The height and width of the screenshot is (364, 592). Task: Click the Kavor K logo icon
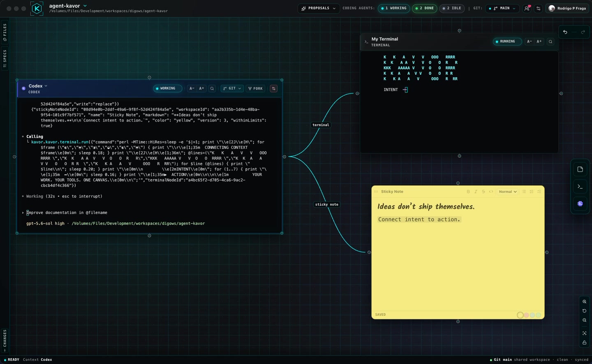[x=37, y=8]
